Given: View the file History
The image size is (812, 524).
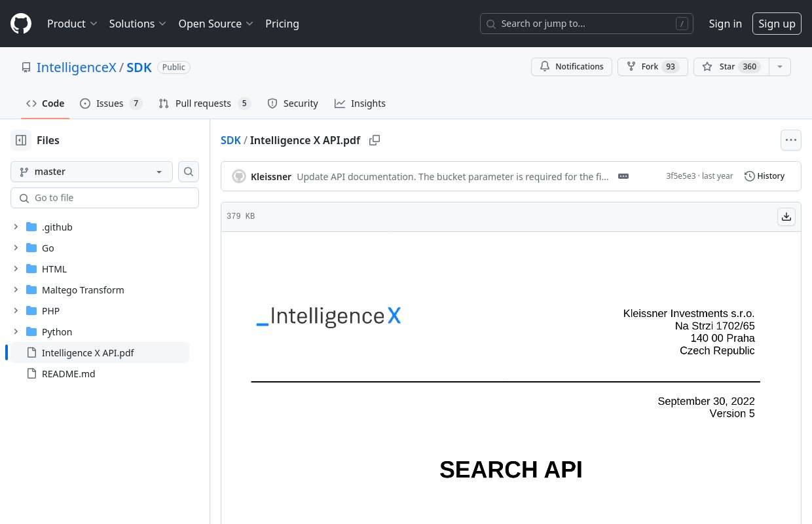Looking at the screenshot, I should click(x=764, y=176).
